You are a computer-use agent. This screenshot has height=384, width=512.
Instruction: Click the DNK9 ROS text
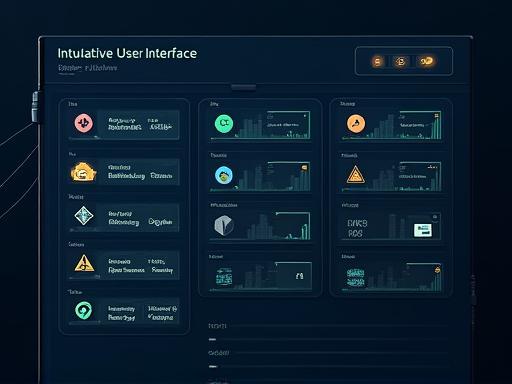357,228
